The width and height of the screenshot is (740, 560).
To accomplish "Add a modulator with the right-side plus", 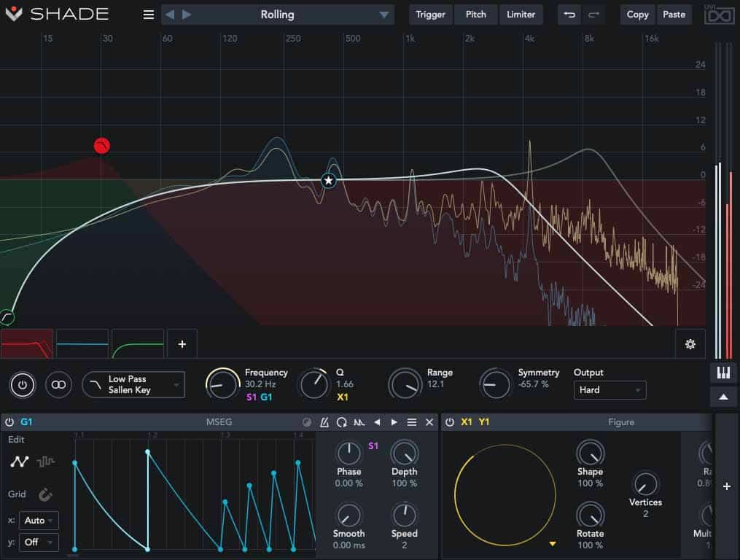I will tap(727, 486).
